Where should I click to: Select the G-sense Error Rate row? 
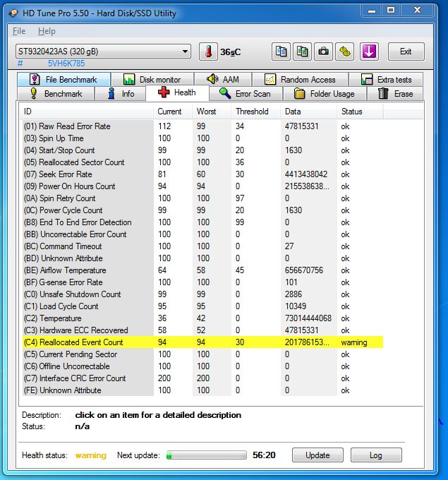[202, 282]
